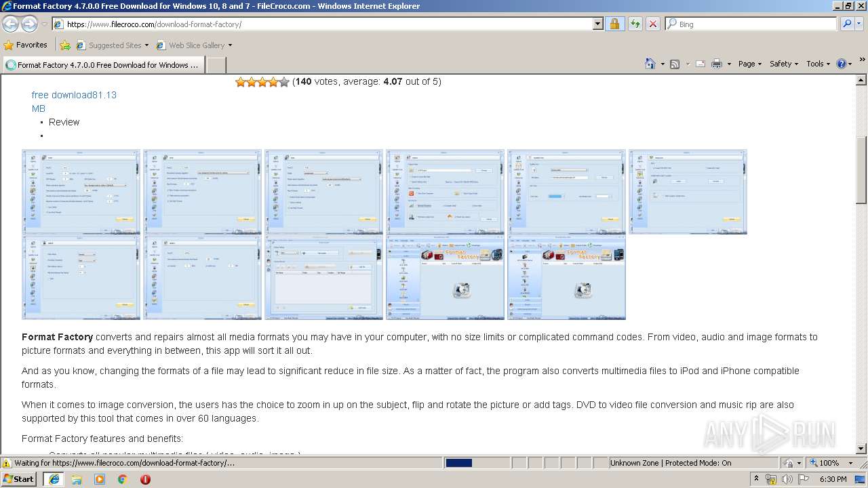Click the red Opera-style taskbar icon

point(145,479)
